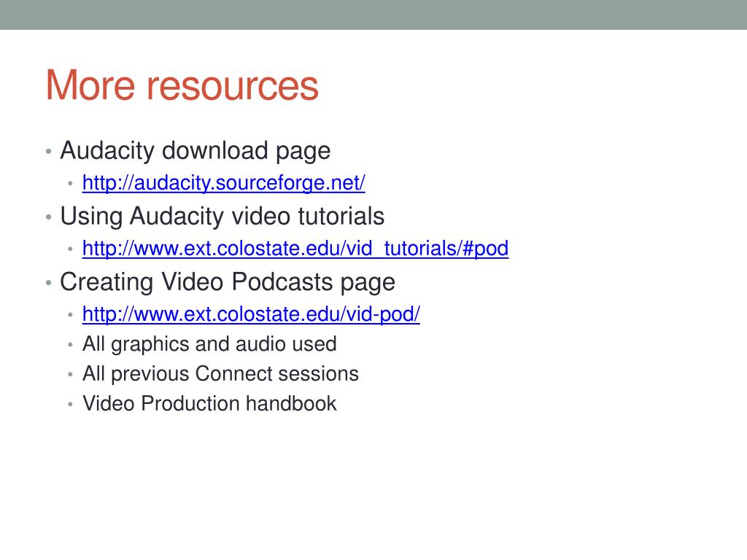
Task: Select the 'More resources' slide title
Action: [x=182, y=85]
